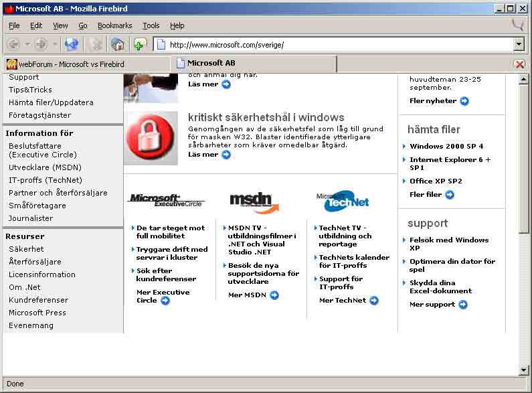The width and height of the screenshot is (532, 393).
Task: Click the red padlock security image
Action: coord(151,138)
